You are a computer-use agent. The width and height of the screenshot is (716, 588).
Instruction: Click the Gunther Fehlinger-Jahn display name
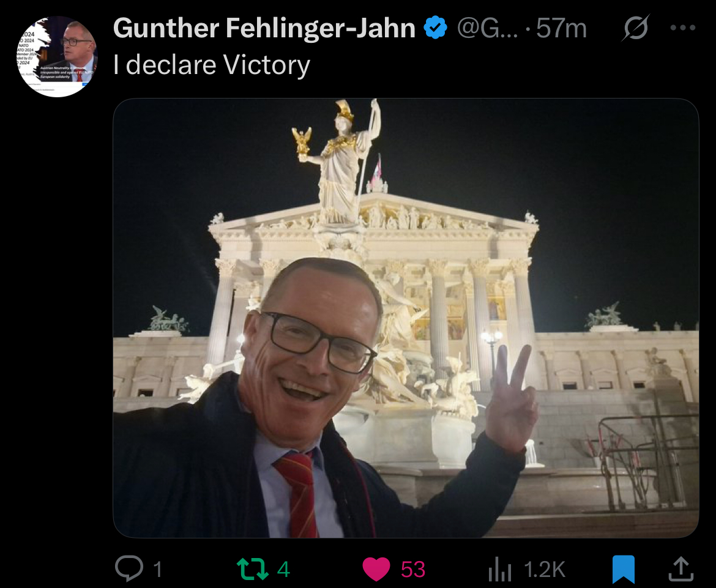[264, 28]
